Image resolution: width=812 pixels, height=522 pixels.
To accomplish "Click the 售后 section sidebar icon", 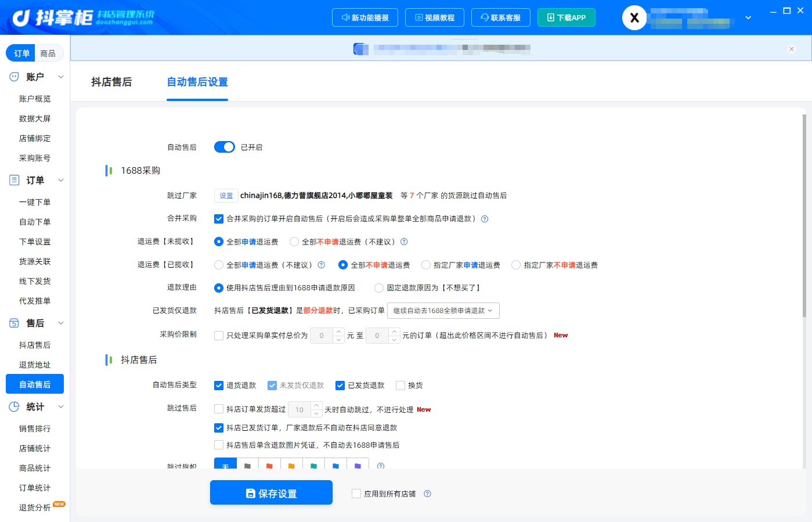I will tap(14, 323).
